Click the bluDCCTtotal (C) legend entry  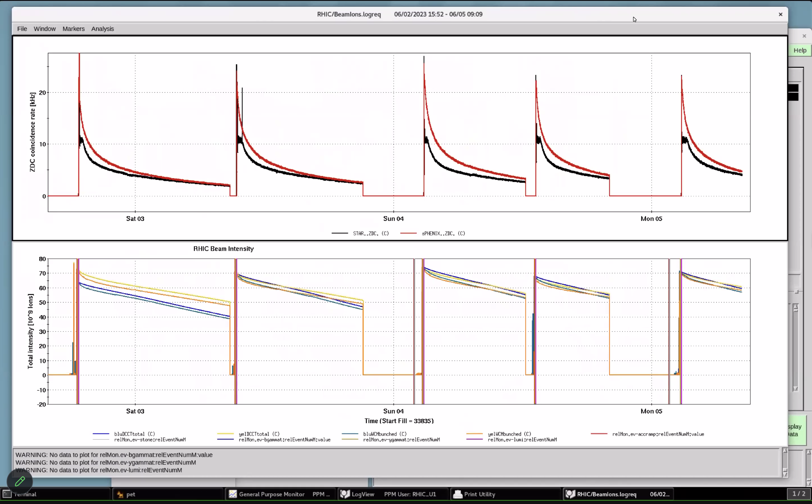[x=124, y=434]
